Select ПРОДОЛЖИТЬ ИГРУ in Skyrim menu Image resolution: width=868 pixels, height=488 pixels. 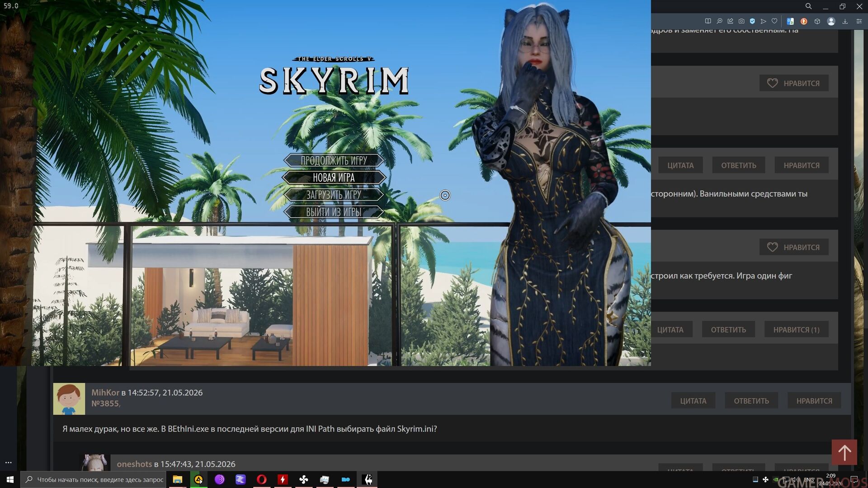[x=334, y=160]
